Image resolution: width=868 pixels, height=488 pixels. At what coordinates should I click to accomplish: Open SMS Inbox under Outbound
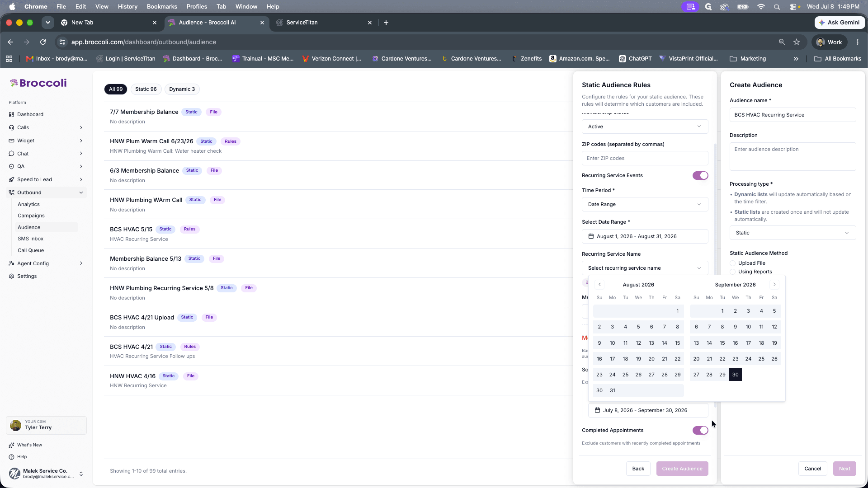pos(31,239)
